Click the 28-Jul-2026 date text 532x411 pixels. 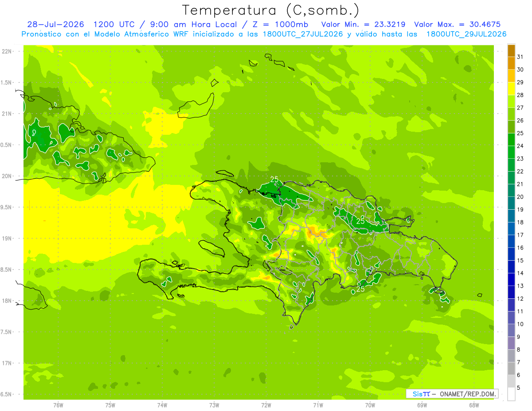click(x=55, y=24)
